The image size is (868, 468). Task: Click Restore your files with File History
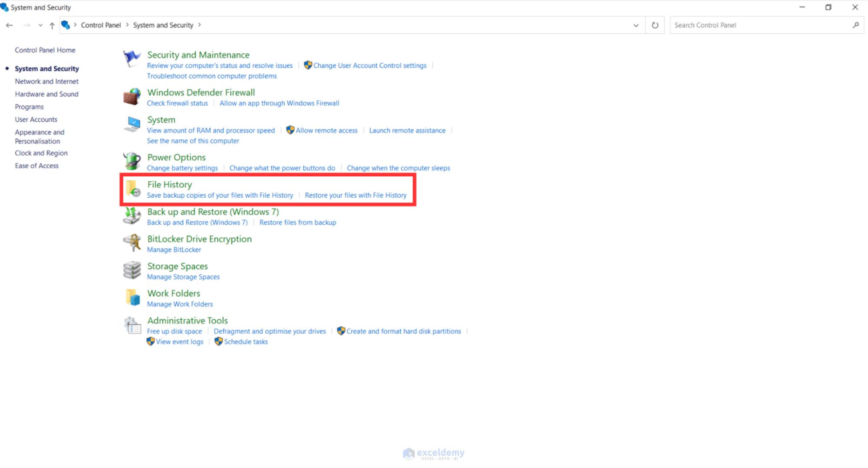click(356, 195)
